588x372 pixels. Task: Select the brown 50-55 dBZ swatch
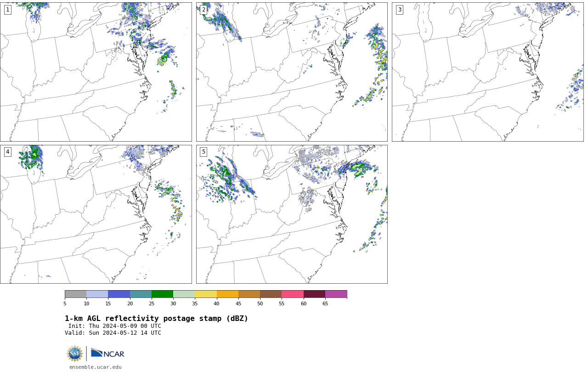click(271, 294)
